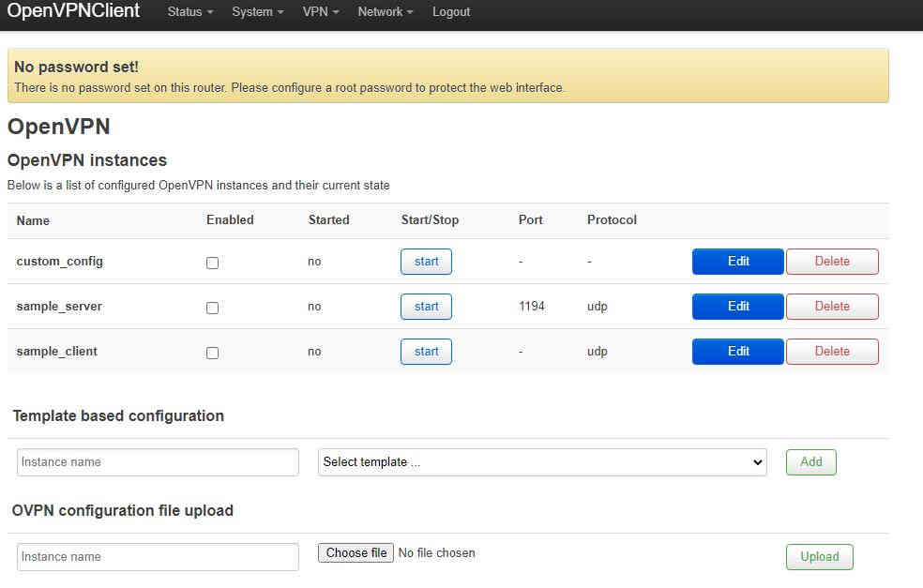Viewport: 923px width, 588px height.
Task: Click the Started column header
Action: point(328,220)
